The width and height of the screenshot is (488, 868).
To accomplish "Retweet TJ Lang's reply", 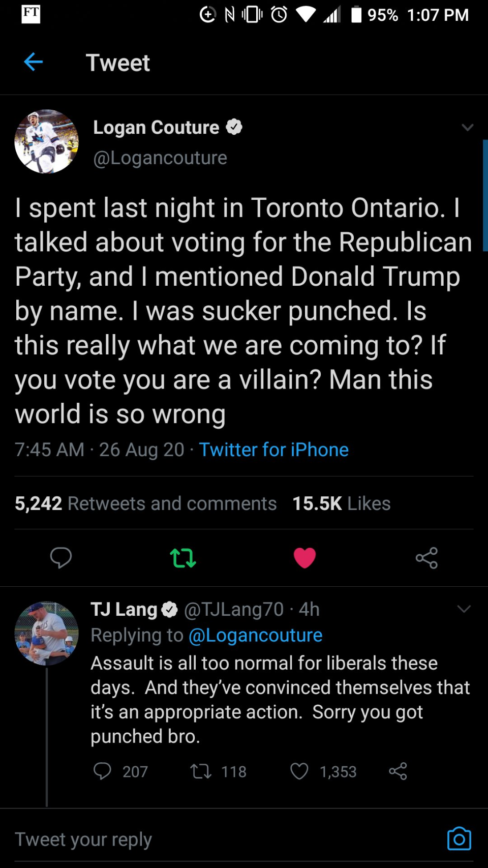I will (x=201, y=771).
